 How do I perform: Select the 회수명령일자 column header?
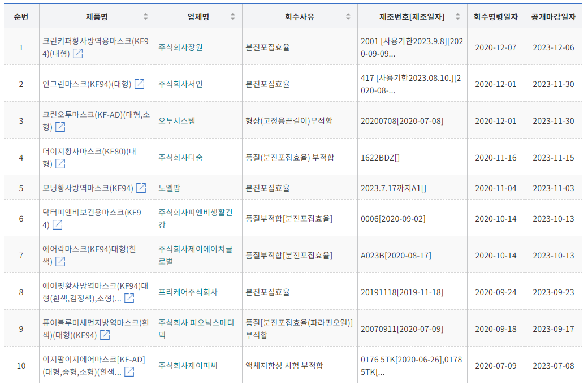(x=496, y=17)
